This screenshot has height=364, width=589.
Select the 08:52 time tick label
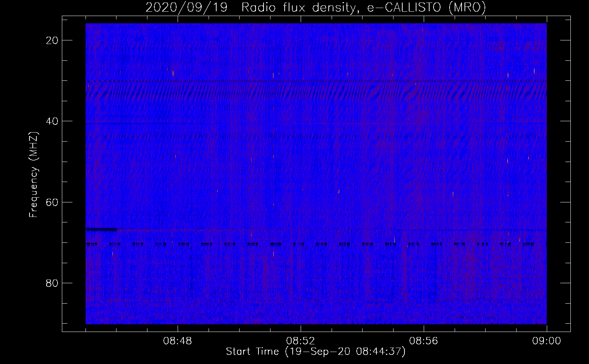pos(301,341)
